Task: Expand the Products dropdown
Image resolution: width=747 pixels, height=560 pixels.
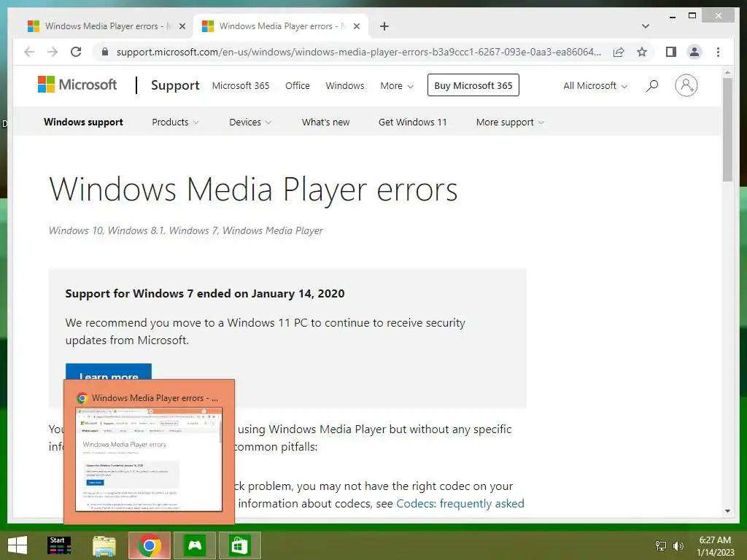Action: (175, 122)
